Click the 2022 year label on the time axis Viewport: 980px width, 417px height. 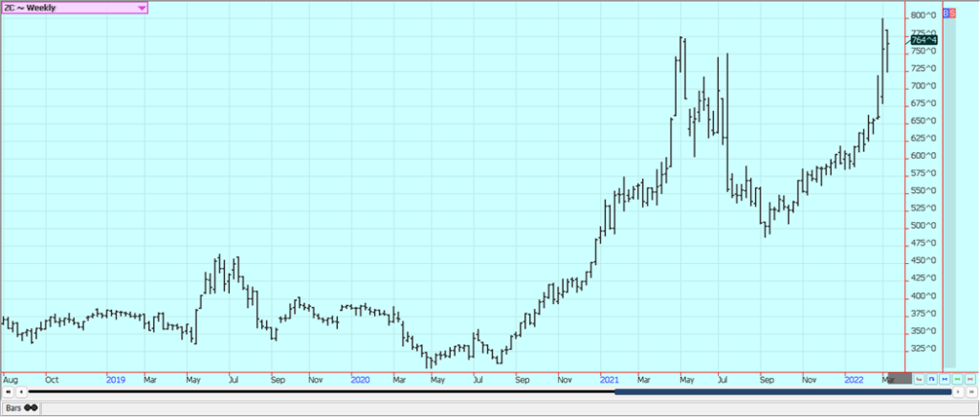pyautogui.click(x=855, y=379)
